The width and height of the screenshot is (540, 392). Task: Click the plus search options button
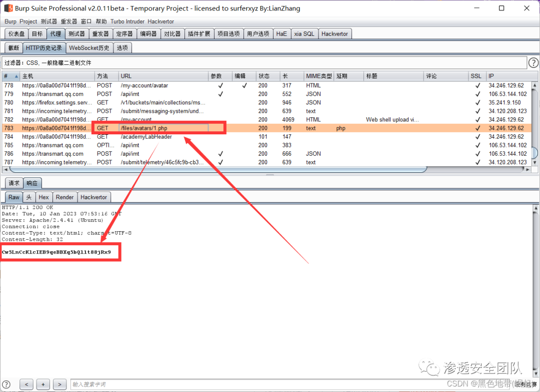(43, 384)
